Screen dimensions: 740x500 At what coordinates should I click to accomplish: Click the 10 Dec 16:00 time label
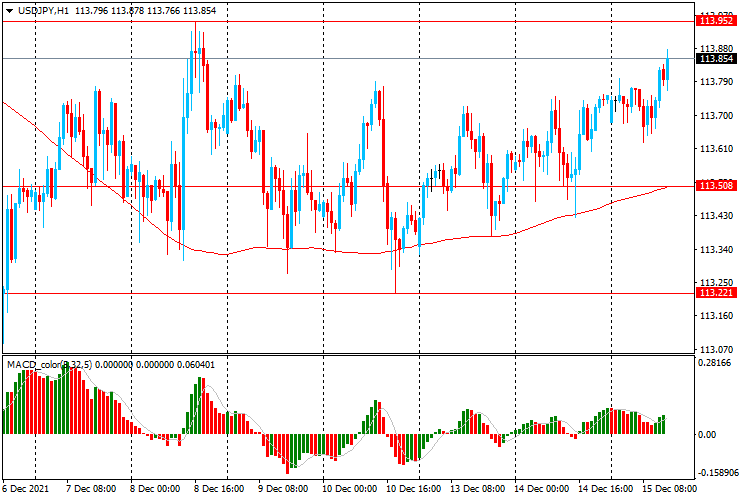pos(413,489)
